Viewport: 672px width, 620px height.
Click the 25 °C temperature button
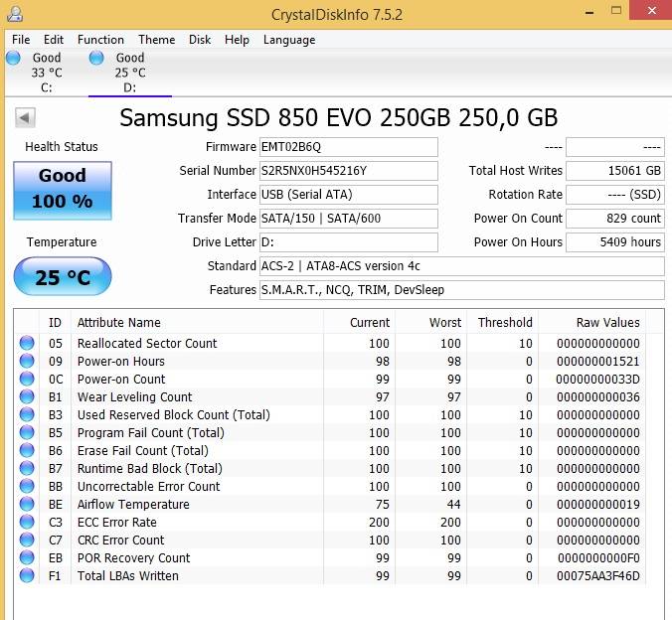click(x=62, y=278)
